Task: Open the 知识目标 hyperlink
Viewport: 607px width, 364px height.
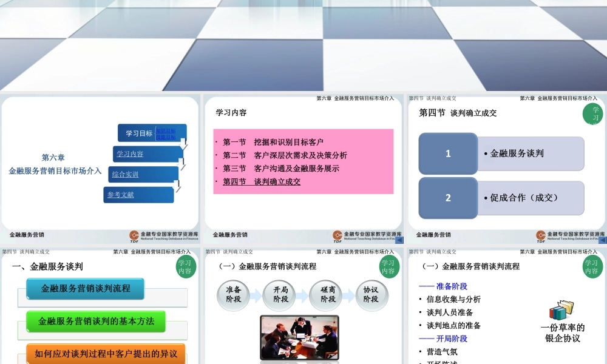Action: coord(166,130)
